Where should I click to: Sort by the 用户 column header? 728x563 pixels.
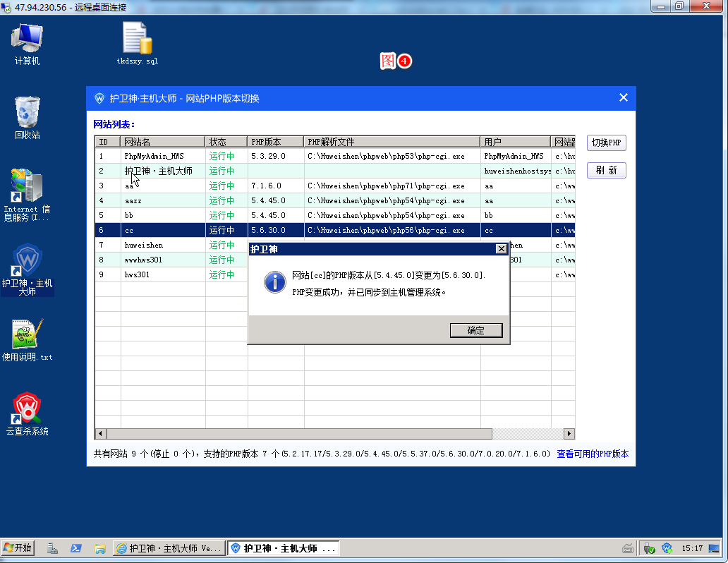tap(516, 142)
